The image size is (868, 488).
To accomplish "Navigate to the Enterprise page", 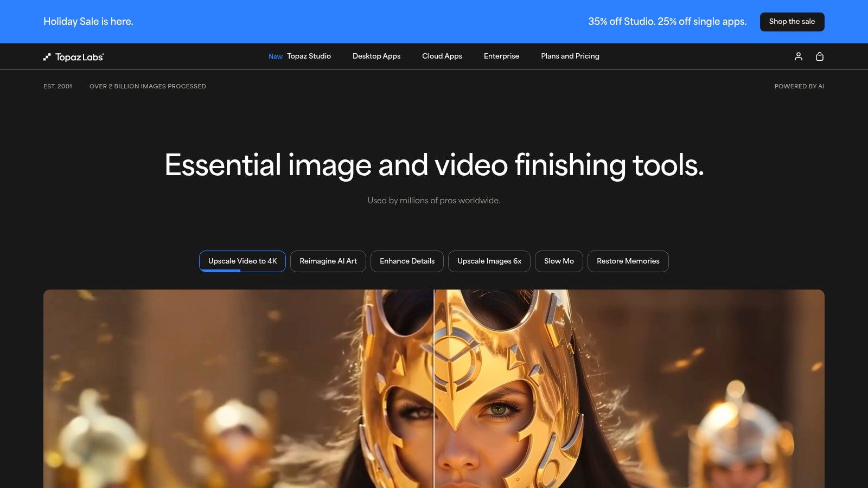I will 501,56.
